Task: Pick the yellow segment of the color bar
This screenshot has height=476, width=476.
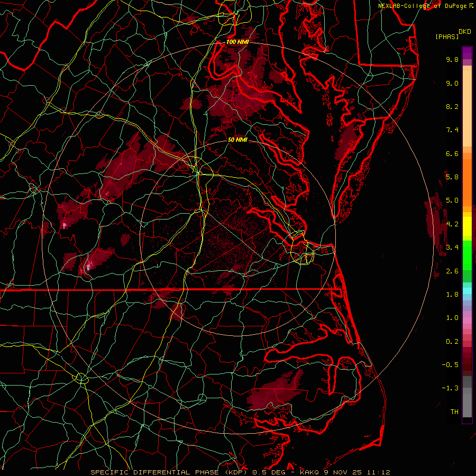Action: click(467, 226)
